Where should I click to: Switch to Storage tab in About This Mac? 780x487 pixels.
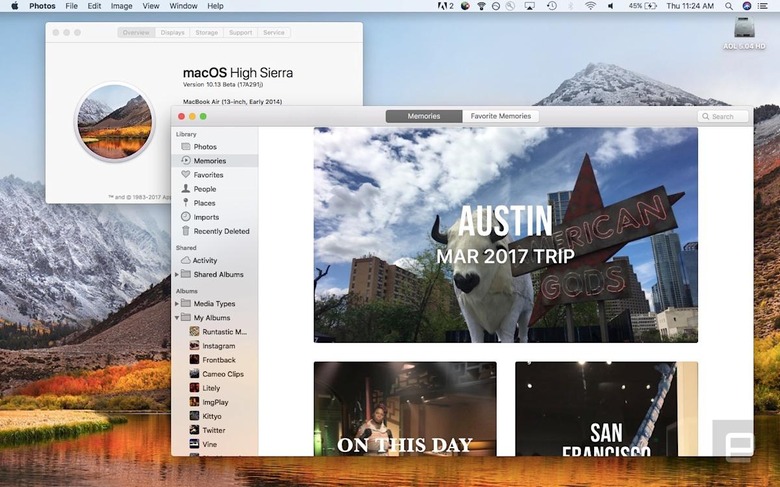(x=206, y=33)
